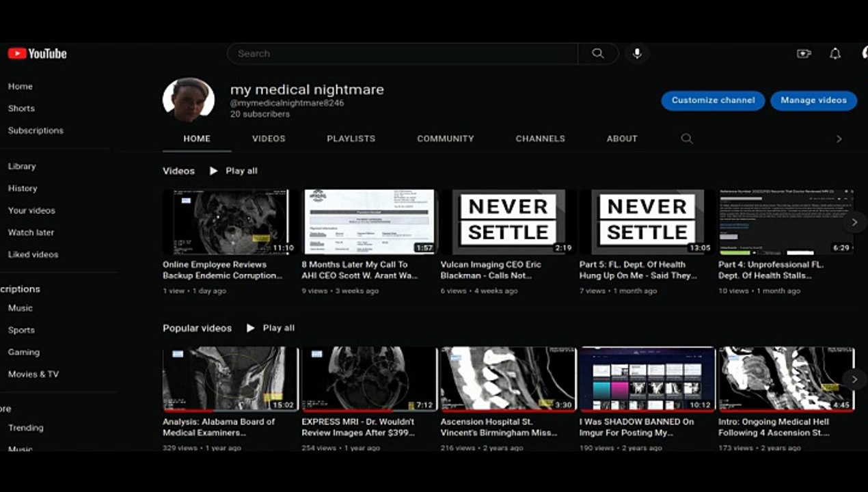Open Home in the sidebar
This screenshot has width=868, height=492.
(21, 87)
